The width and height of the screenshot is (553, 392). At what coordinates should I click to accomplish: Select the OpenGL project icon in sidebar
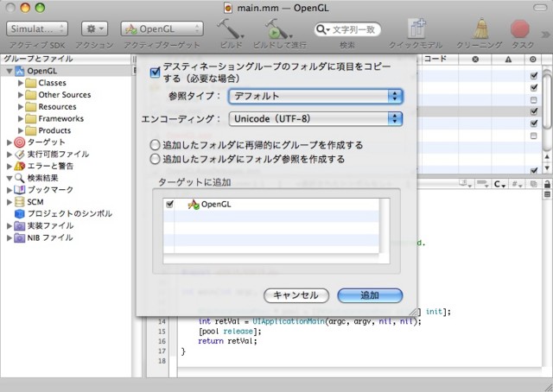[x=20, y=71]
